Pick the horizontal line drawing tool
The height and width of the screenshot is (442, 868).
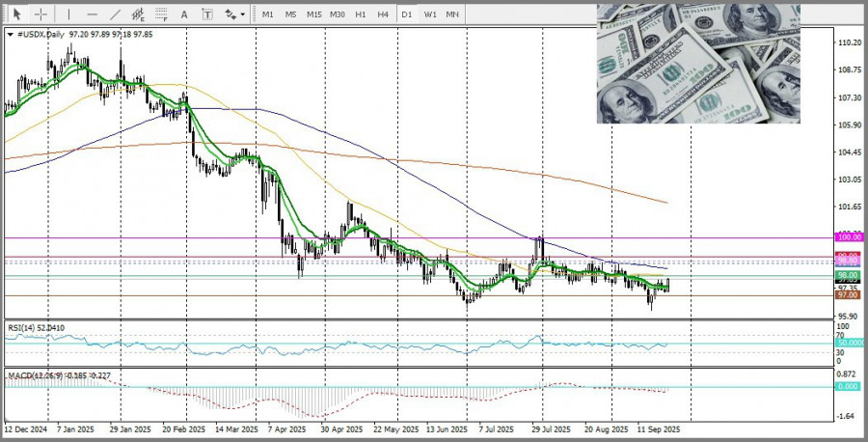pyautogui.click(x=92, y=14)
